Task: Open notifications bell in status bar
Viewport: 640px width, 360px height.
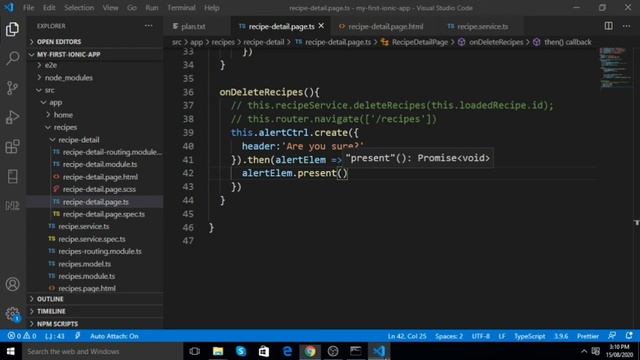Action: pyautogui.click(x=629, y=336)
